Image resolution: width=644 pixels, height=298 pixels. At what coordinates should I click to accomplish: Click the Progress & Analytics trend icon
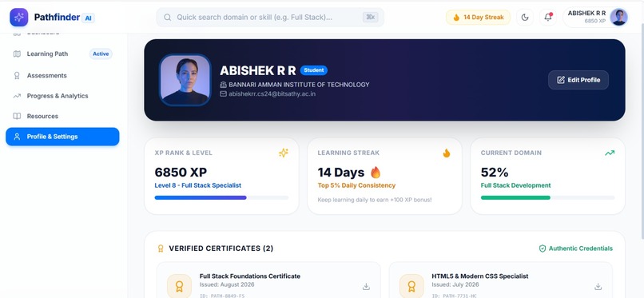click(17, 96)
